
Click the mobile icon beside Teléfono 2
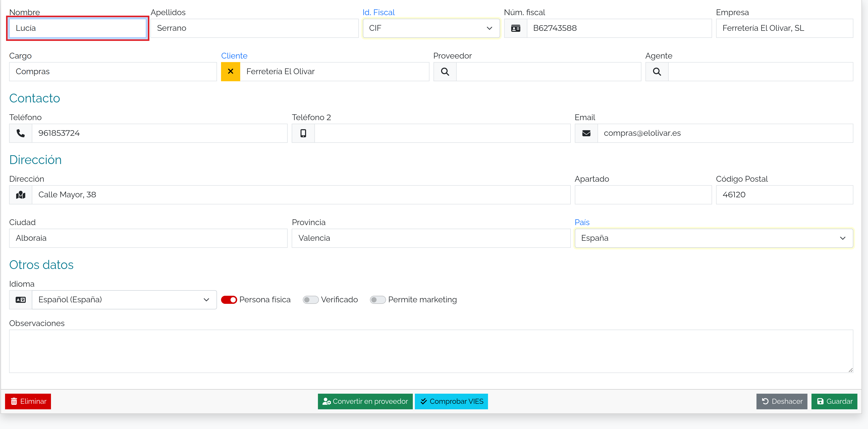point(303,133)
